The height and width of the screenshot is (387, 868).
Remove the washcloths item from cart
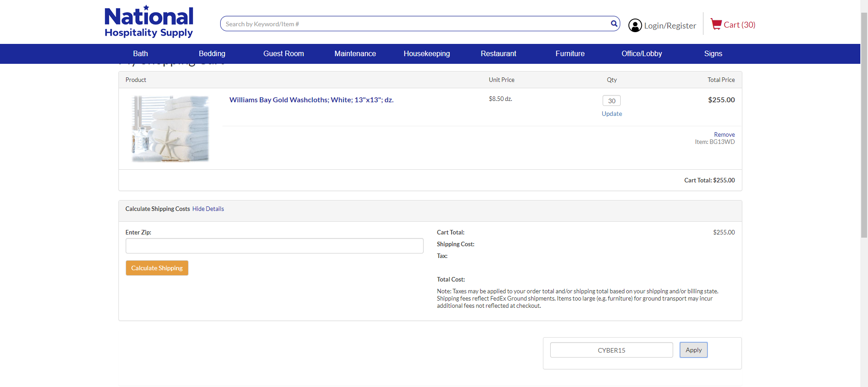tap(724, 134)
